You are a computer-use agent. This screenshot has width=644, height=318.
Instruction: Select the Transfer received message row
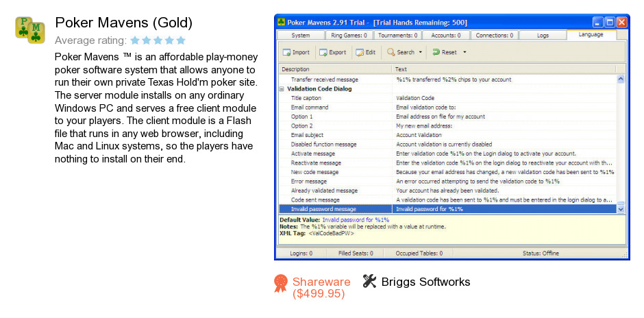[x=447, y=79]
